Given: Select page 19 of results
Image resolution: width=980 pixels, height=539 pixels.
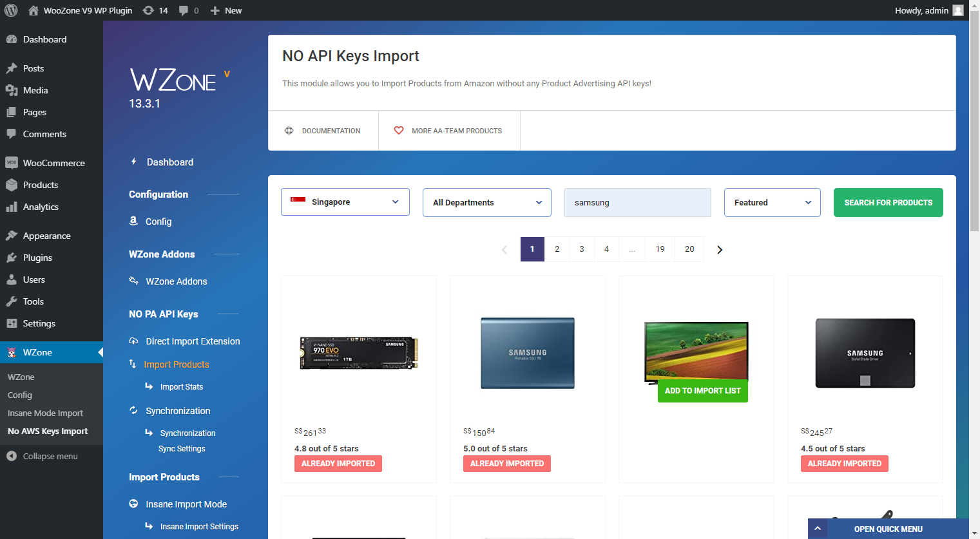Looking at the screenshot, I should point(660,249).
